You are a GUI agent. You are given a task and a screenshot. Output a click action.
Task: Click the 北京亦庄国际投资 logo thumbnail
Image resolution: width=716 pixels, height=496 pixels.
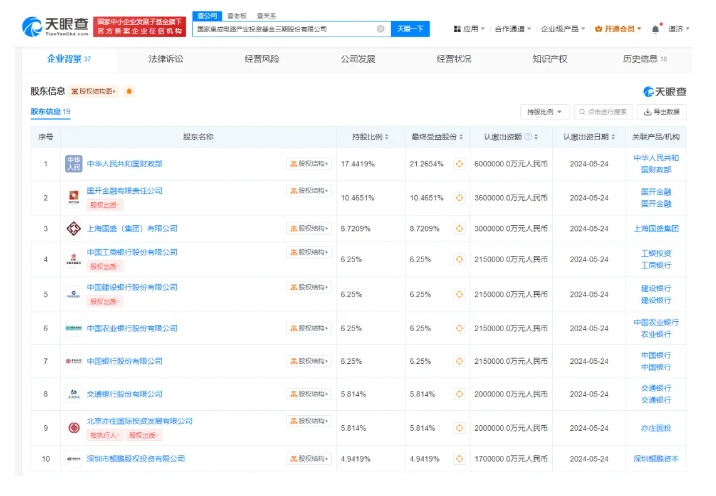pos(74,428)
